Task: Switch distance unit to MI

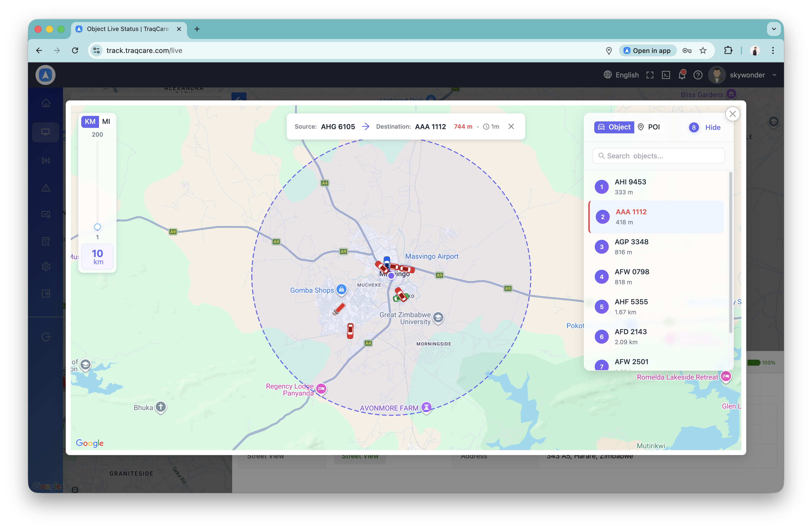Action: (106, 122)
